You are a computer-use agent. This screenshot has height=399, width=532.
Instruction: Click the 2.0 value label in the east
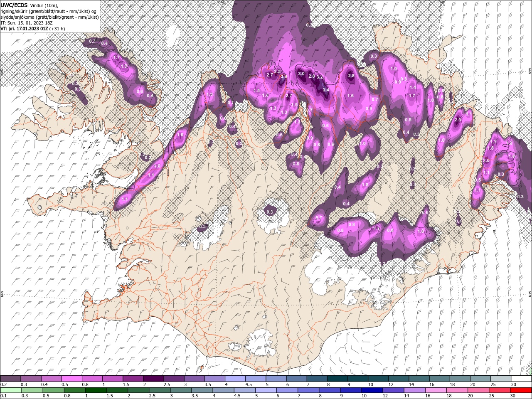point(486,161)
